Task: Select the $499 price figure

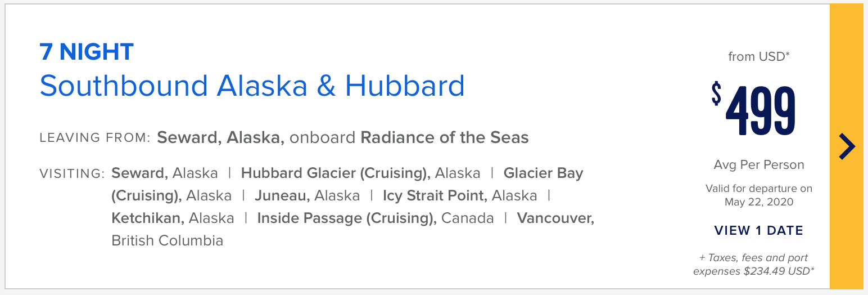Action: point(754,110)
